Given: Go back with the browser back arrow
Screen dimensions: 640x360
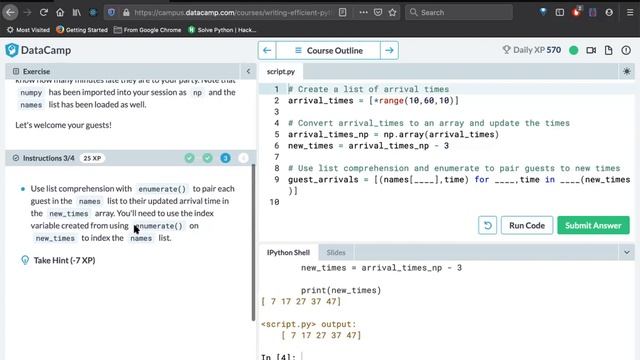Looking at the screenshot, I should [11, 12].
